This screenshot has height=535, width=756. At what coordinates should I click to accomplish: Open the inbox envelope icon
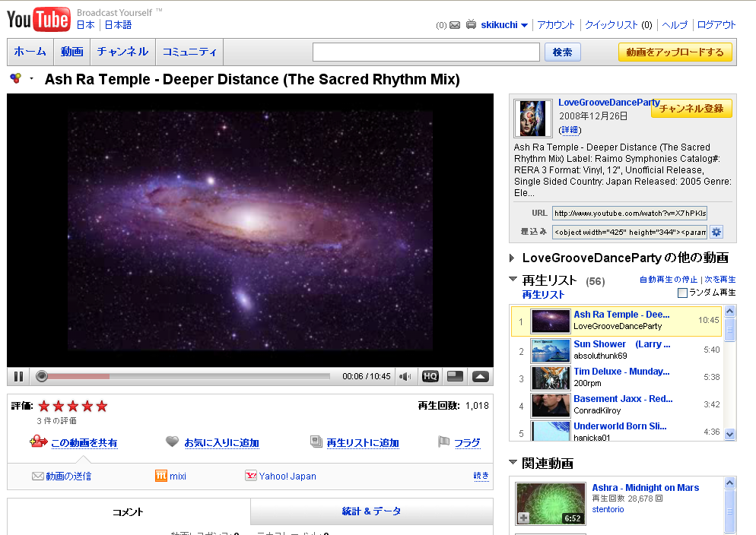point(455,25)
